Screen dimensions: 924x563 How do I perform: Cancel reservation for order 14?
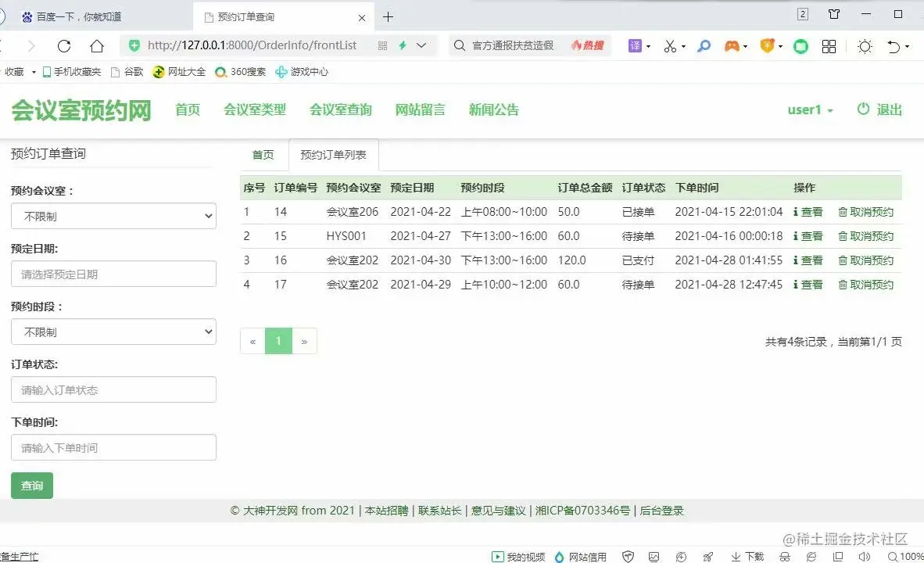[865, 212]
